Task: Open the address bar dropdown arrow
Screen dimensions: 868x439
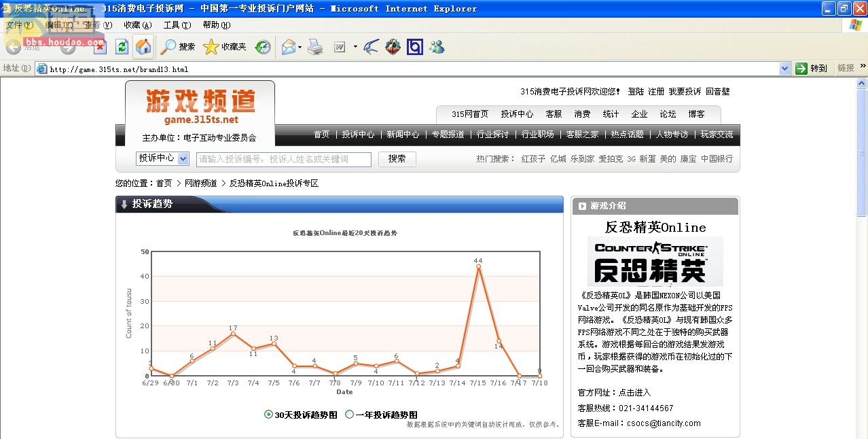Action: pyautogui.click(x=785, y=69)
